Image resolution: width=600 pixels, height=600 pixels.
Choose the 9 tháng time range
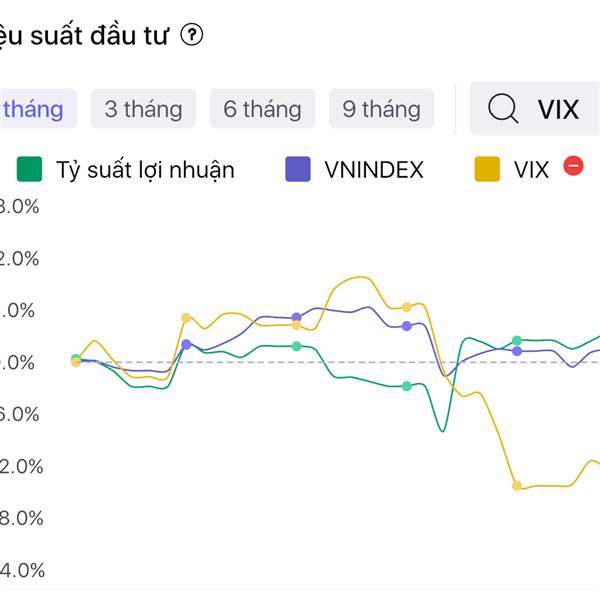(381, 108)
